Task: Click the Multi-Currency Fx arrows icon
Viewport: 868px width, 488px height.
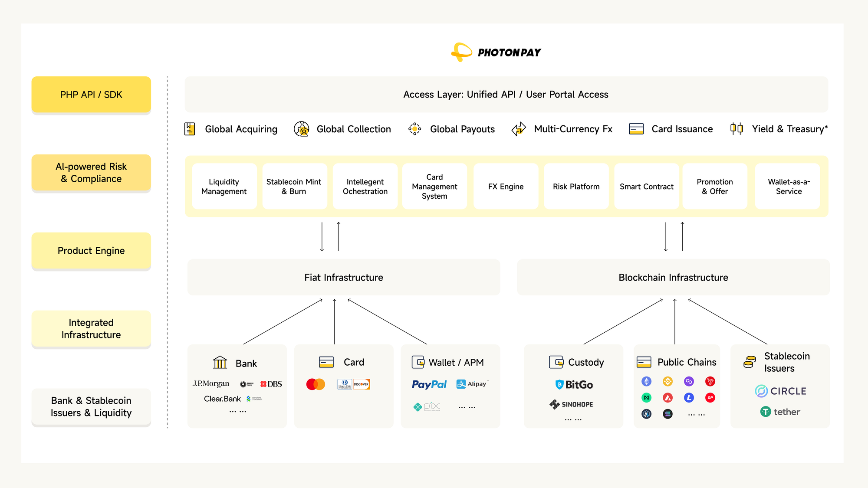Action: pos(519,129)
